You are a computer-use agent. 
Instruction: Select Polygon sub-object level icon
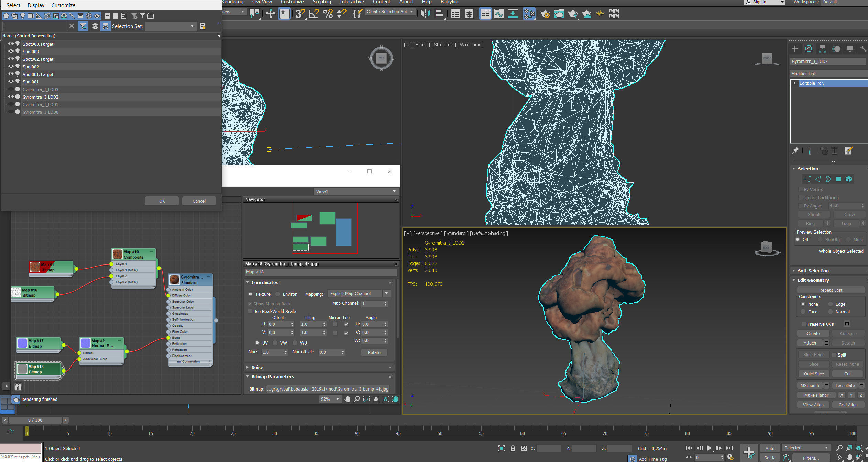(x=838, y=179)
